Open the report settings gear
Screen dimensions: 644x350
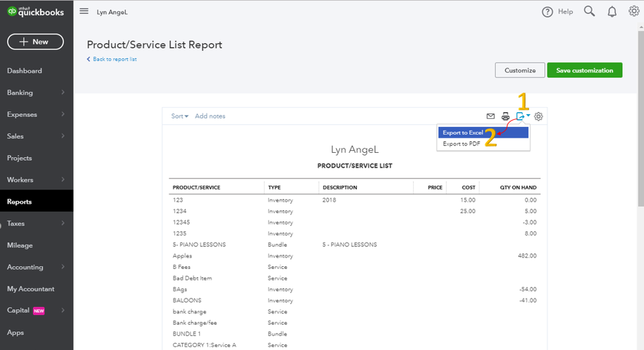538,117
